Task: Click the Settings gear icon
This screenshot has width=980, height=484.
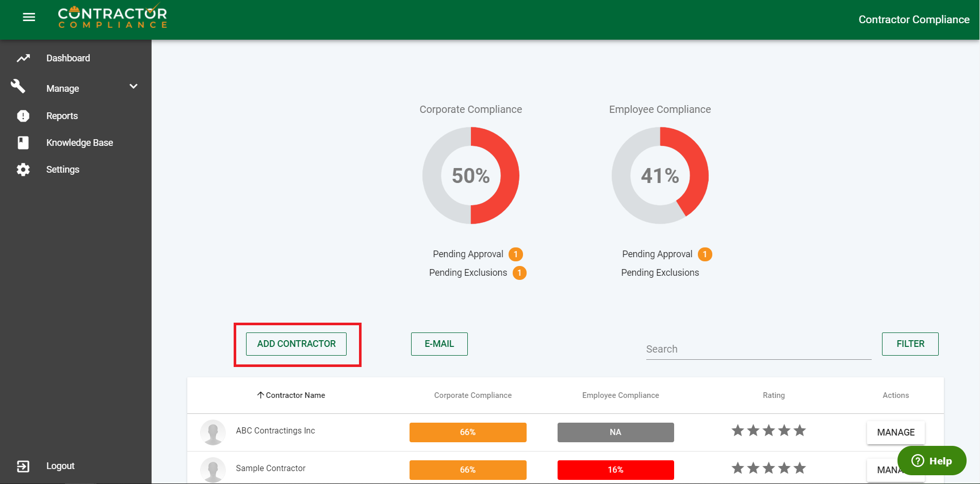Action: click(23, 170)
